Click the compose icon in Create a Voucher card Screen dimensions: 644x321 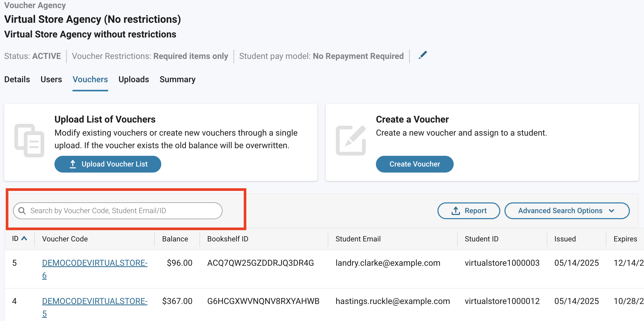pyautogui.click(x=351, y=141)
